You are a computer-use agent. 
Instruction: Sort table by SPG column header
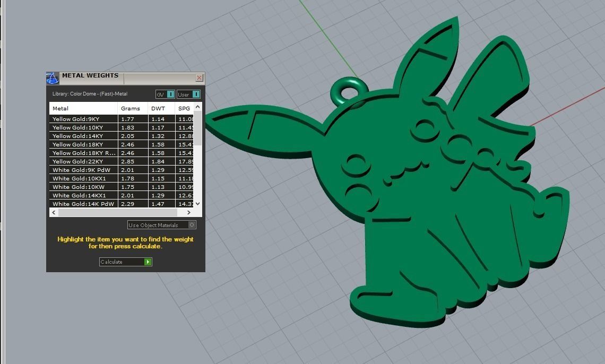point(185,108)
